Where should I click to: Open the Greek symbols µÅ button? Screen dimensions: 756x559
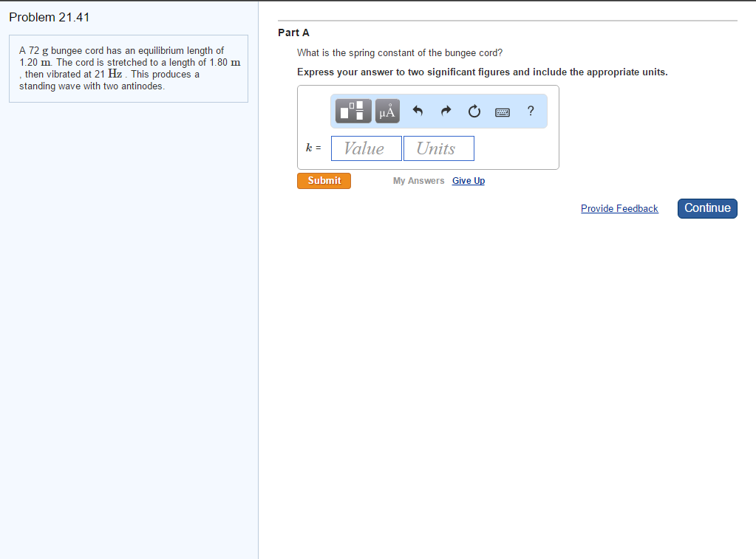387,112
